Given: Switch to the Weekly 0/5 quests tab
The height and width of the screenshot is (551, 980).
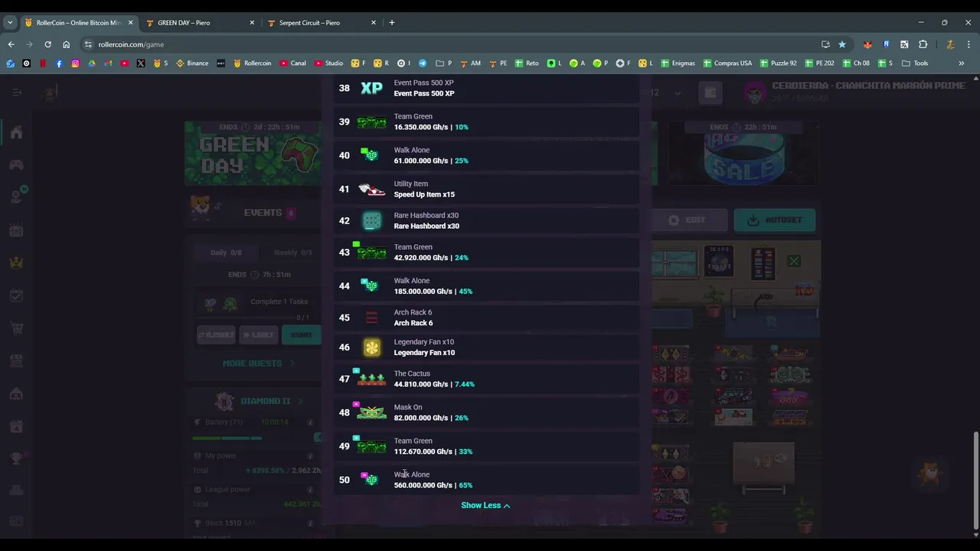Looking at the screenshot, I should coord(292,253).
